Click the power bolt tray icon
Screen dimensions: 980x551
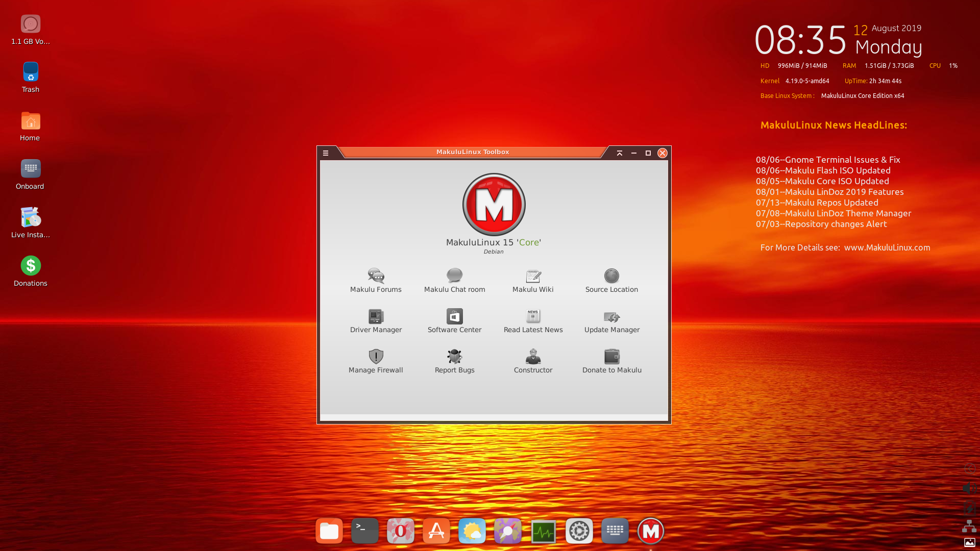(x=969, y=508)
